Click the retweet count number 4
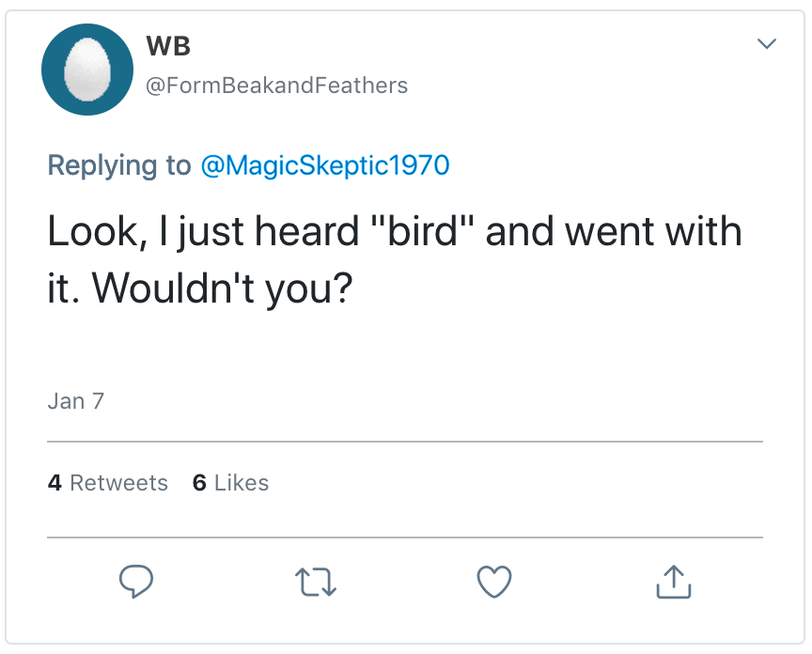The height and width of the screenshot is (654, 812). coord(55,483)
